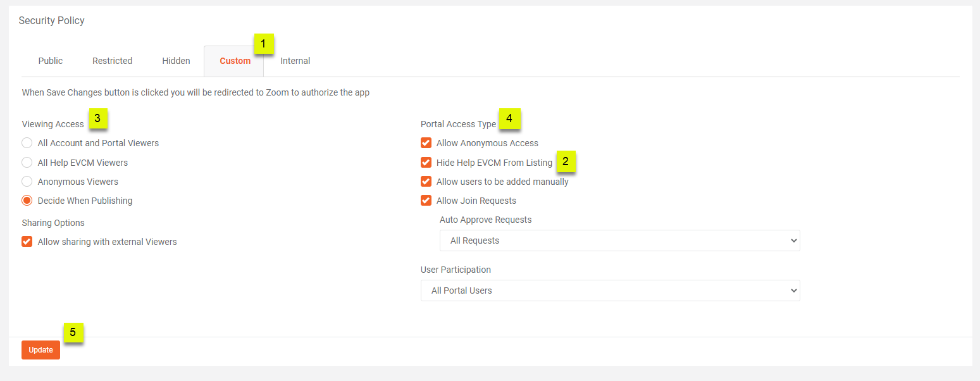
Task: Turn off Allow Join Requests
Action: [426, 201]
